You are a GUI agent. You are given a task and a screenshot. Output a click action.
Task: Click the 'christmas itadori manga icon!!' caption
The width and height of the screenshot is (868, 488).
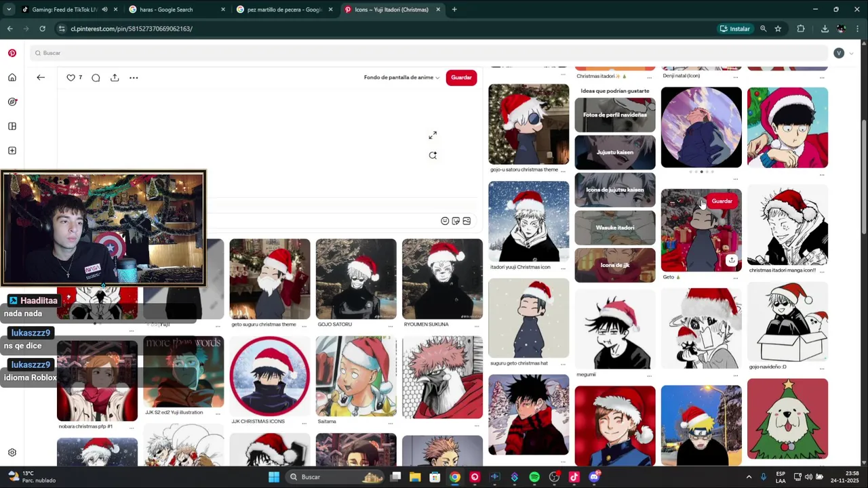[782, 270]
